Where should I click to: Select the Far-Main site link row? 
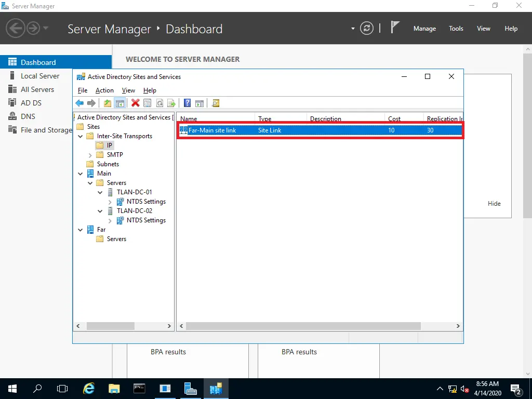(320, 130)
